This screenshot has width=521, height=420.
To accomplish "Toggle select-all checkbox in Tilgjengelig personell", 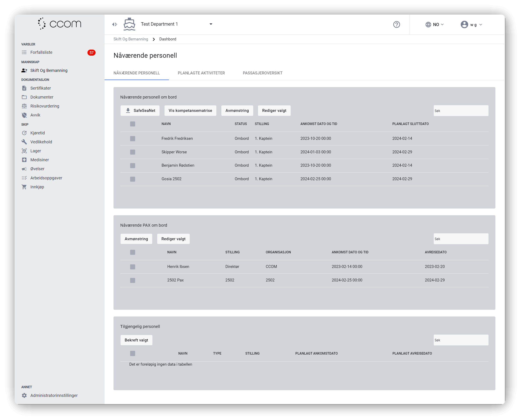I will pos(132,353).
